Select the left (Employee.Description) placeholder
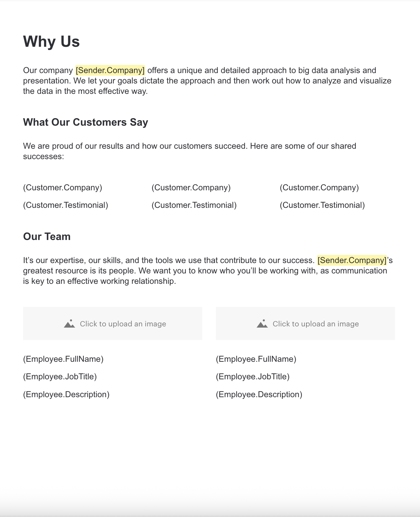 point(66,395)
